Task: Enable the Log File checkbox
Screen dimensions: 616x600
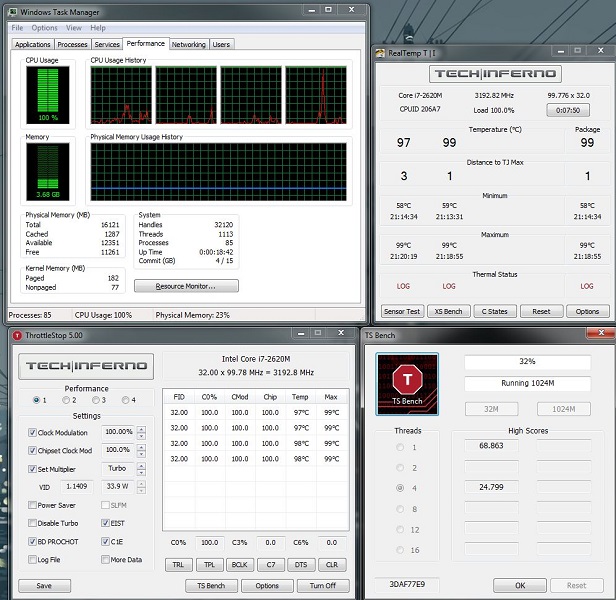Action: click(32, 560)
